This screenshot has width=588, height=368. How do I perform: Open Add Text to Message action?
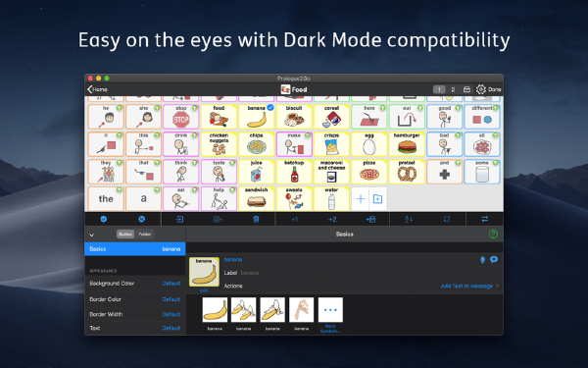click(466, 287)
